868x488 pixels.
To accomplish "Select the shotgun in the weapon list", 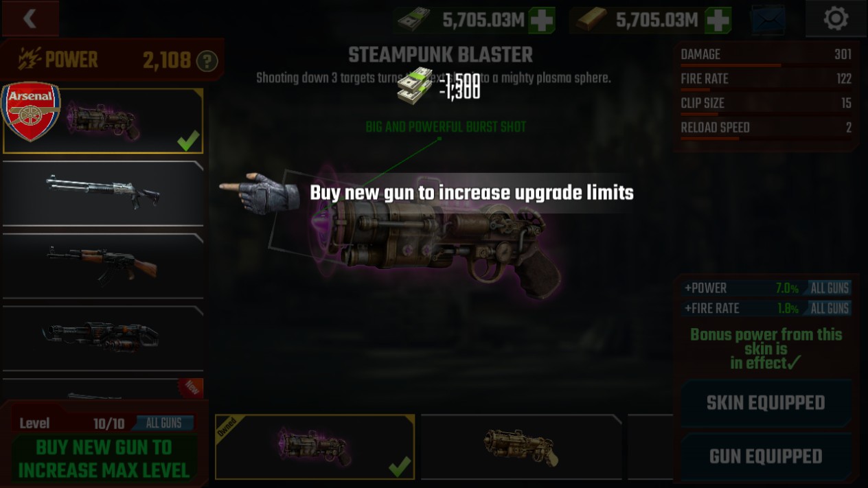I will pyautogui.click(x=103, y=193).
